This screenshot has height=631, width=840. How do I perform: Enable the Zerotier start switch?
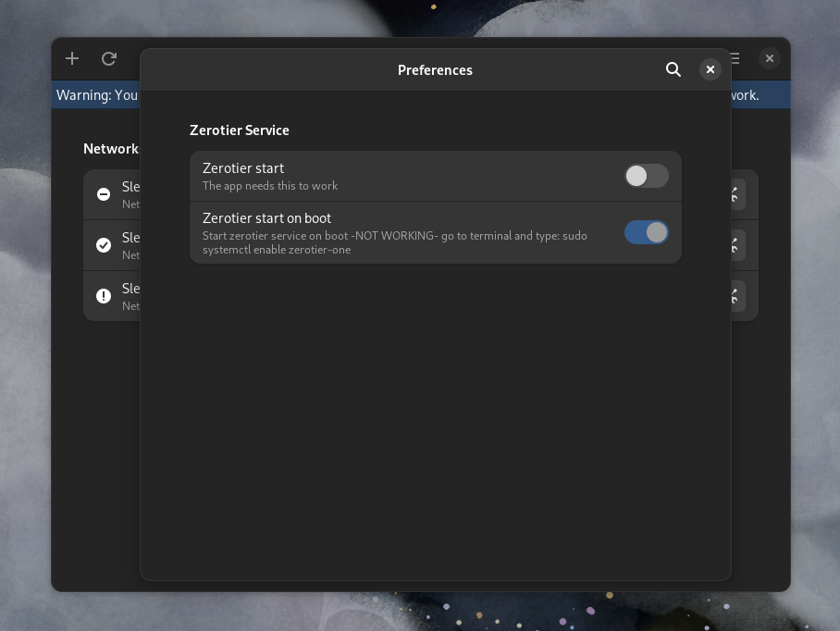(646, 176)
